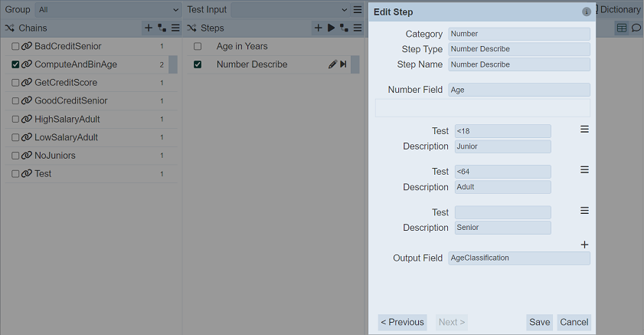
Task: Switch to the table view icon
Action: click(622, 28)
